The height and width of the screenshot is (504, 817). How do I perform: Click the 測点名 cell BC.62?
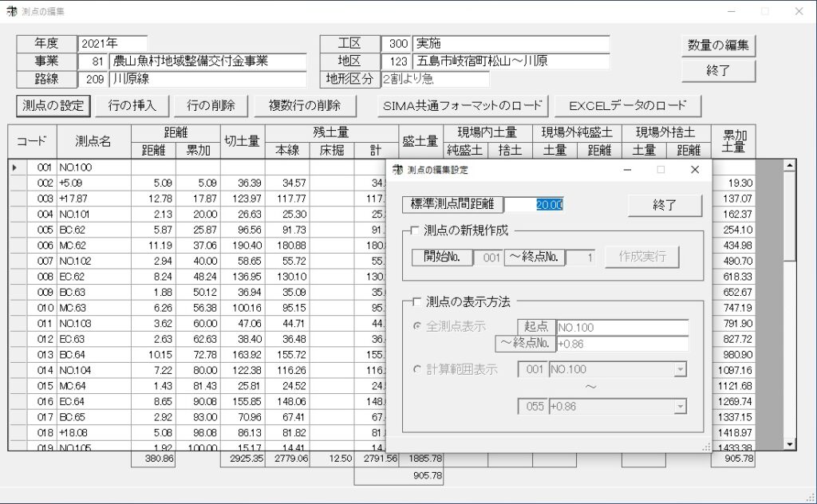pos(94,230)
